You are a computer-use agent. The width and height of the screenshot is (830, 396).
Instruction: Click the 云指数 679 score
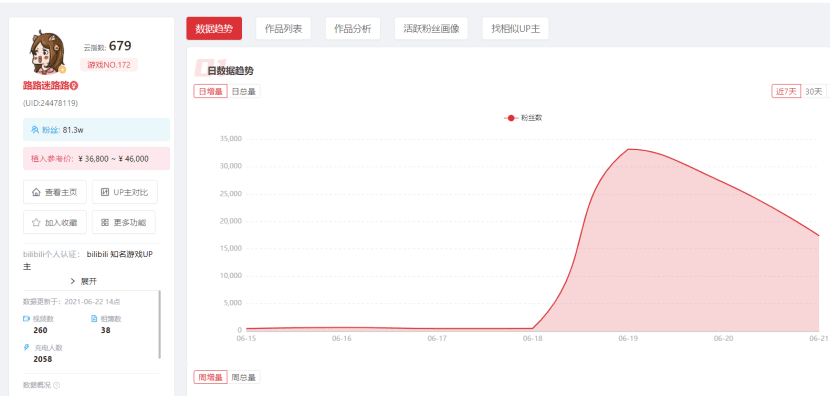click(107, 47)
